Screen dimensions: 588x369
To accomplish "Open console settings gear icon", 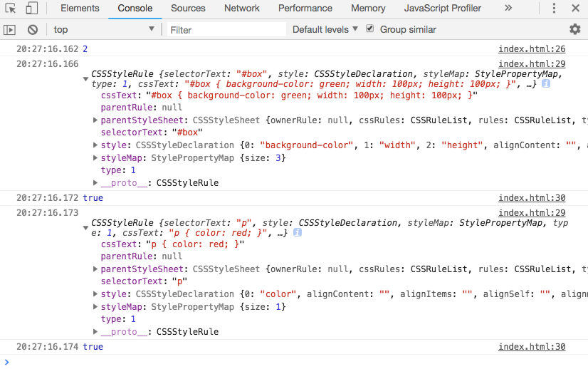I will (574, 29).
